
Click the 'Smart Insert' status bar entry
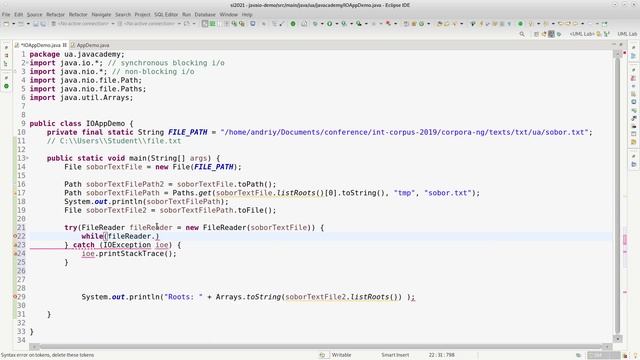[395, 355]
